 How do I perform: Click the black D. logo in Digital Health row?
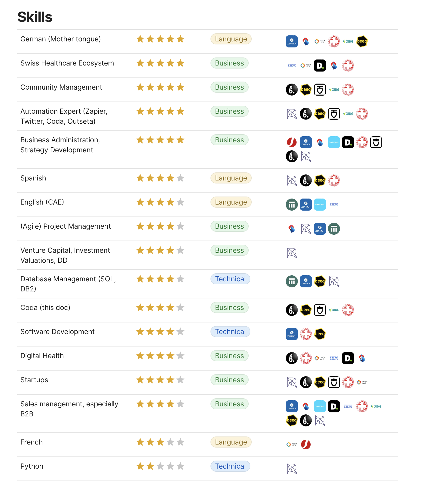(348, 358)
